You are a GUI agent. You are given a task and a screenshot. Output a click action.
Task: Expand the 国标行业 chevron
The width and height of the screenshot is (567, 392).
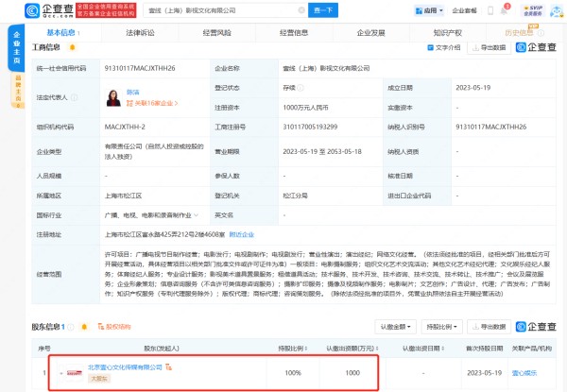197,215
